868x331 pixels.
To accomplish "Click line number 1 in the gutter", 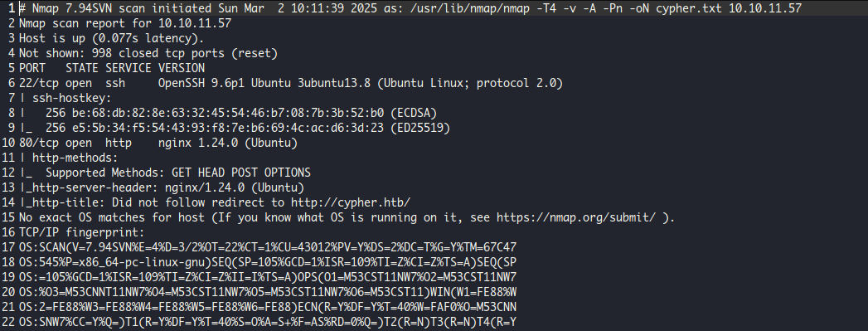I will 11,9.
